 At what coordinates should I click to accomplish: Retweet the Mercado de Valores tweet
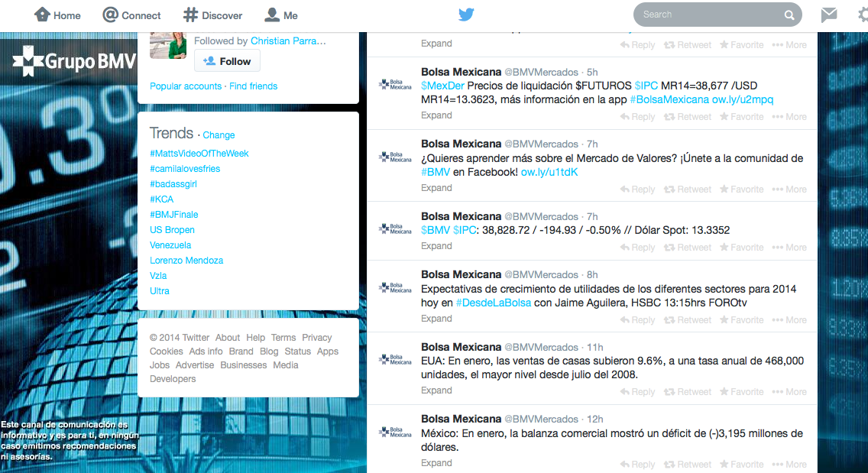coord(688,190)
